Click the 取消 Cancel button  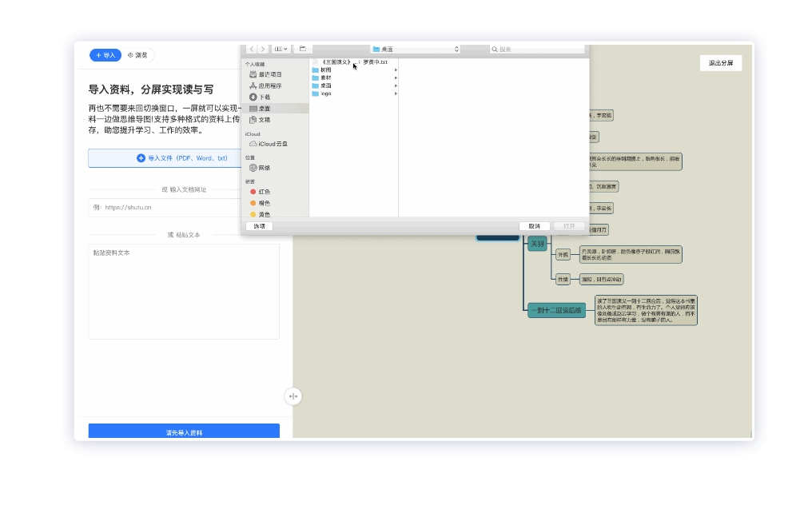tap(535, 226)
